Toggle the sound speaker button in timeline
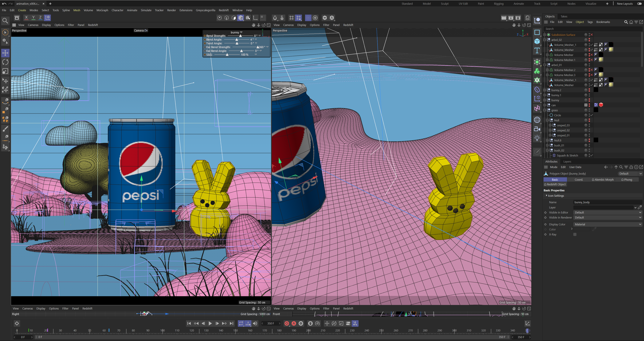The image size is (644, 341). pyautogui.click(x=255, y=324)
